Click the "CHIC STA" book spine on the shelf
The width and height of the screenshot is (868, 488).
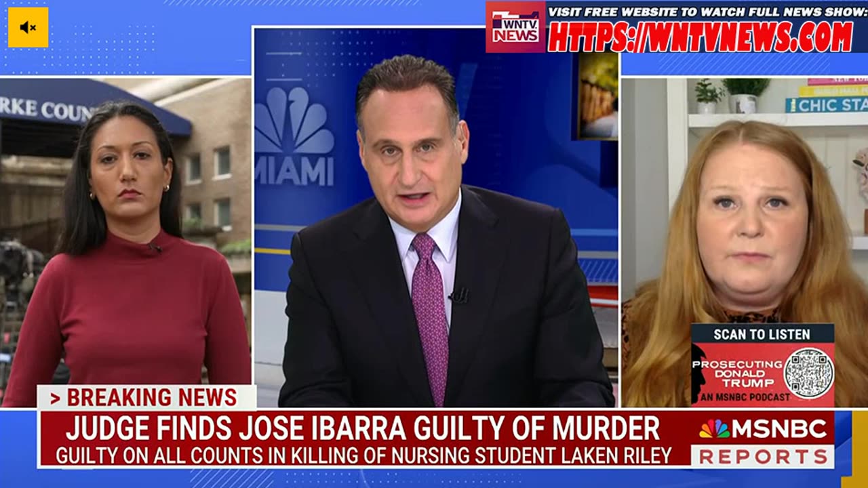[827, 104]
